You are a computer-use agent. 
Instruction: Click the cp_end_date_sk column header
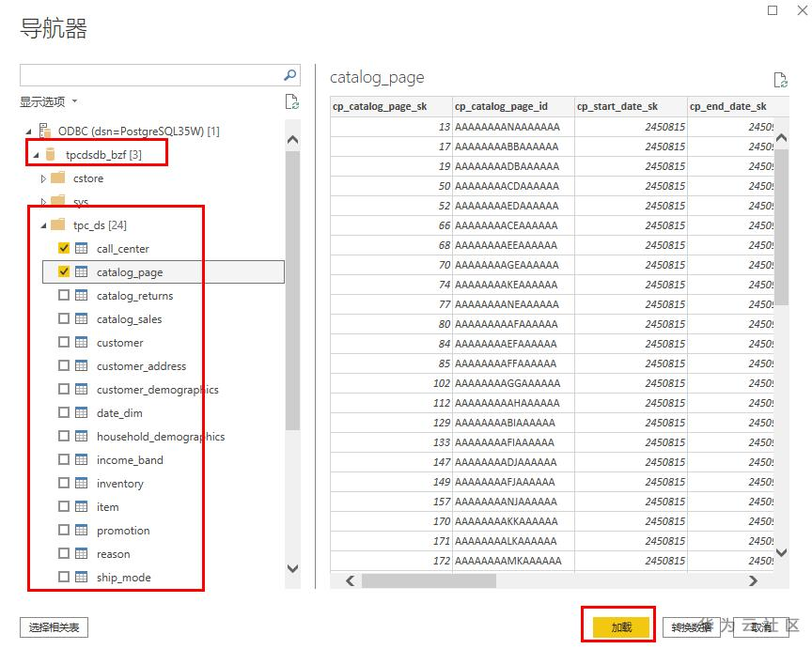[x=738, y=106]
